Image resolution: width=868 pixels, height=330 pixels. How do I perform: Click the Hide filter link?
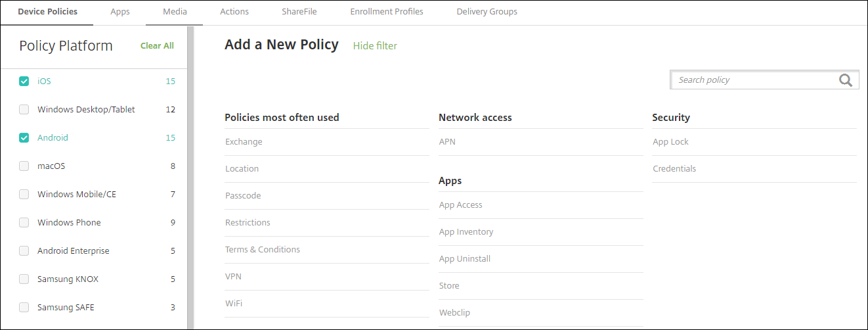point(375,46)
